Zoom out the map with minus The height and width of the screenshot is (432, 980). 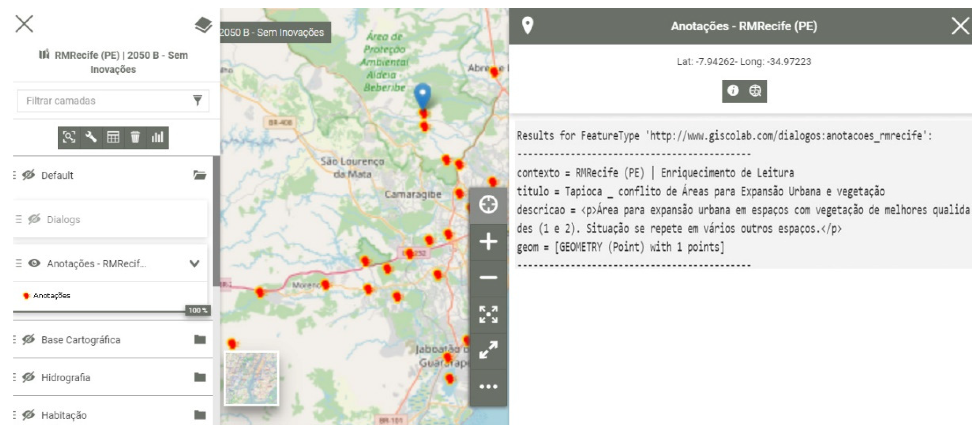click(488, 278)
